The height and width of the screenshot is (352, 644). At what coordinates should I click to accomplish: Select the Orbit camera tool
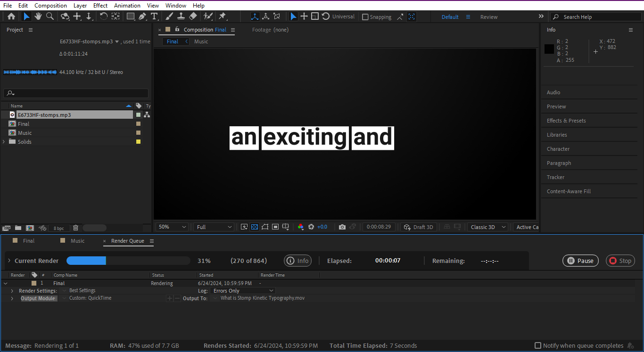(65, 16)
